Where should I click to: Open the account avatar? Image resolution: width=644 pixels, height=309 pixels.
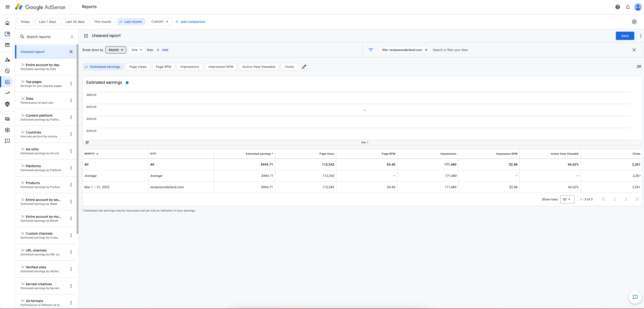point(638,7)
